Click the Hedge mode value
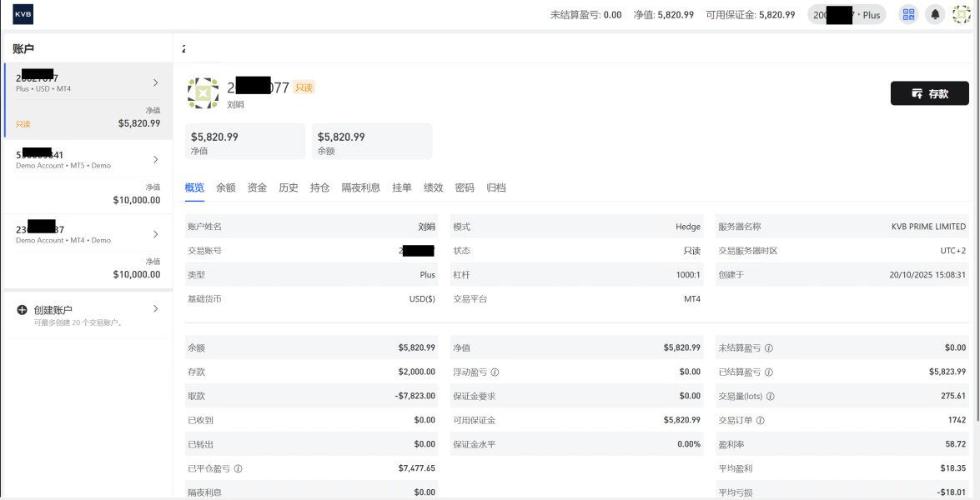The image size is (980, 500). (x=688, y=227)
